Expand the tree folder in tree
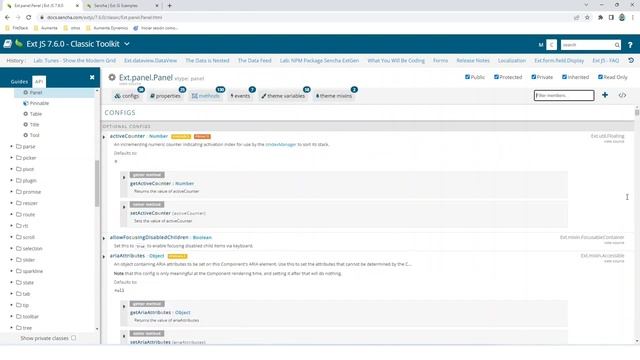Viewport: 640px width, 360px height. [11, 328]
